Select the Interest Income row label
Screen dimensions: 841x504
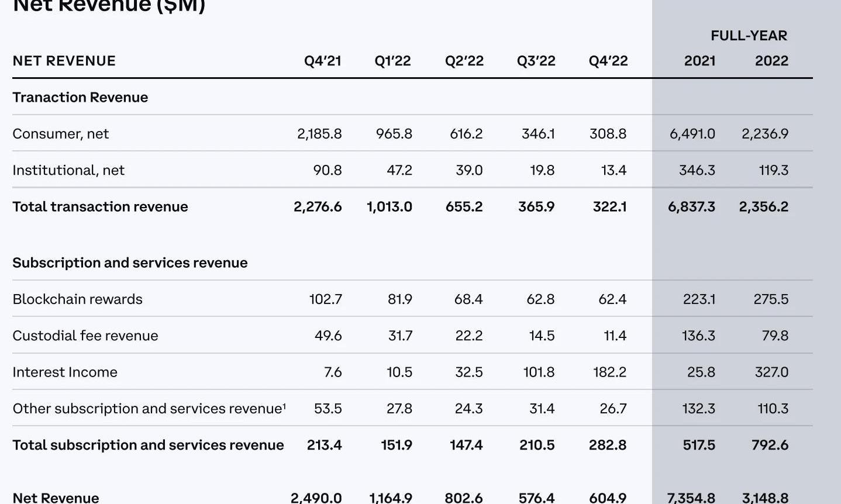tap(65, 372)
